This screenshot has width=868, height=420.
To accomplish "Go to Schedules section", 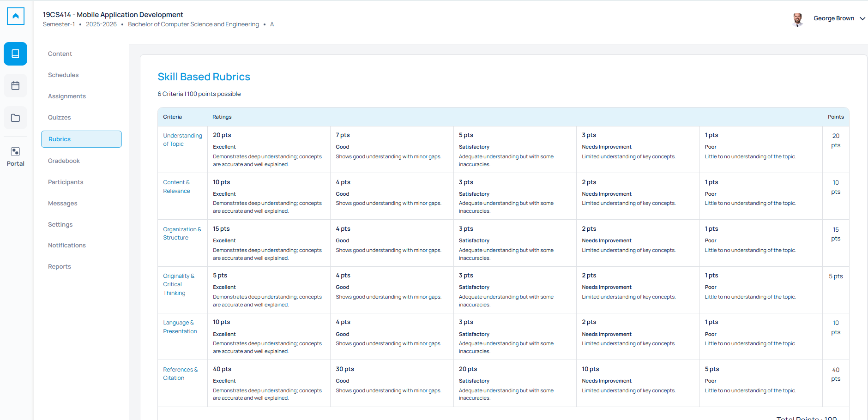I will [x=63, y=75].
